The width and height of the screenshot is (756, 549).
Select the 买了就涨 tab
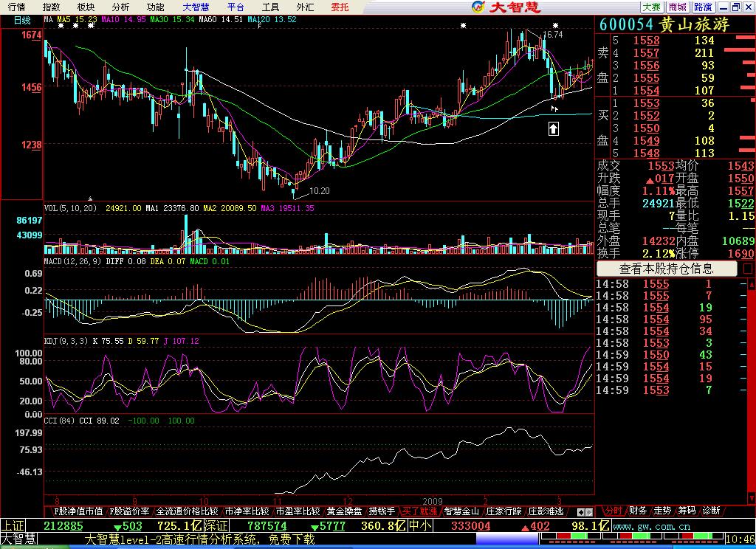coord(419,511)
